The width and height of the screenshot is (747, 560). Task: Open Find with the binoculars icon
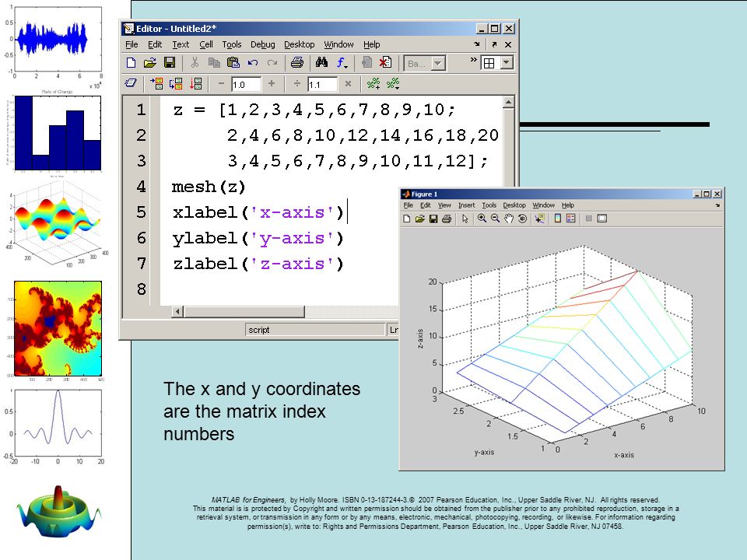click(321, 62)
